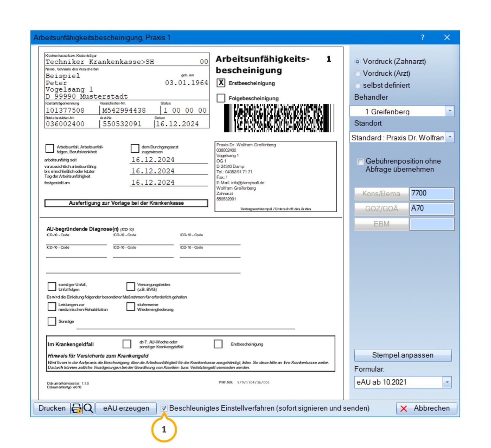Click the Arzt-Nr. 550532091 in header

coord(122,124)
